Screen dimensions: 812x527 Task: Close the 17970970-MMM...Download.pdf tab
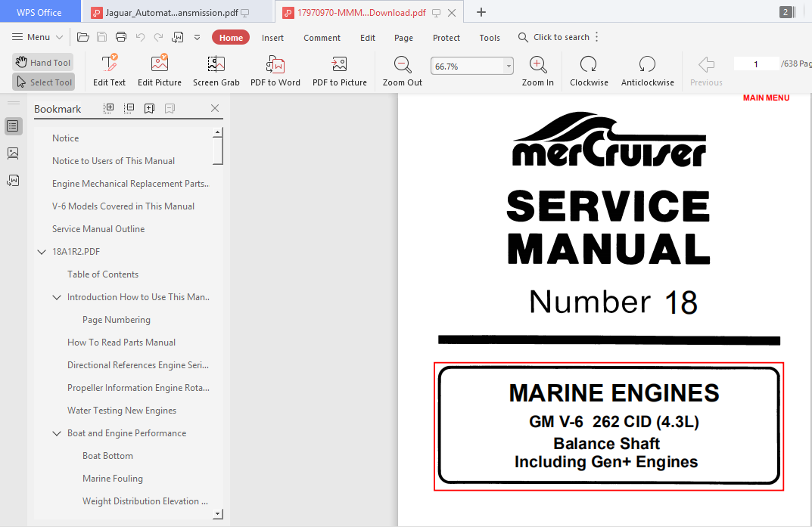(452, 13)
